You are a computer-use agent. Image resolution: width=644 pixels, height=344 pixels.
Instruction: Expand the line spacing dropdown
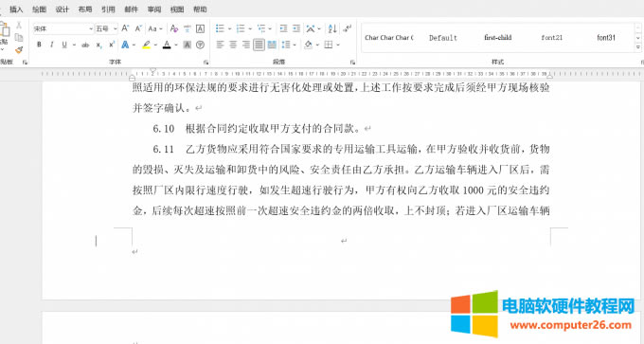[x=295, y=45]
